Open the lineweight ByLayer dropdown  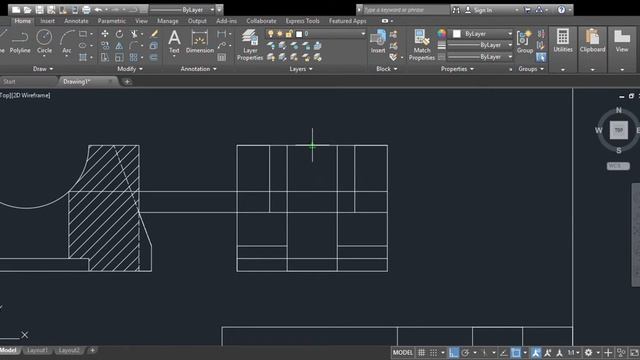tap(480, 45)
